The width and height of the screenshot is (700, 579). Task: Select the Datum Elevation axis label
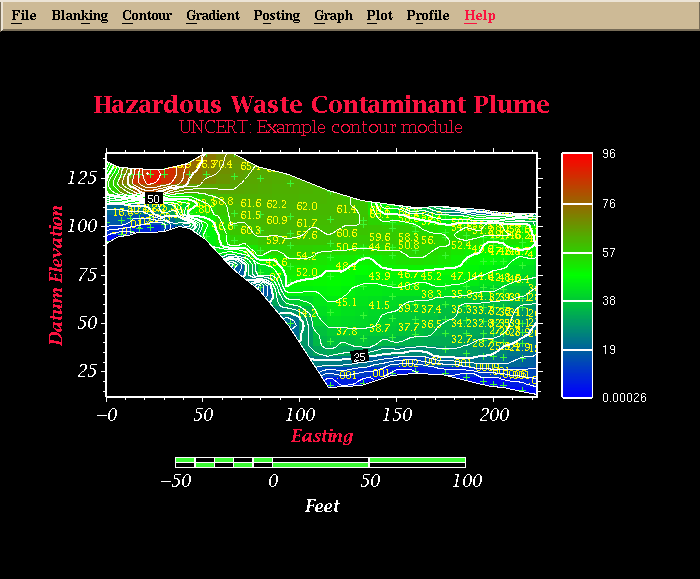(x=57, y=275)
